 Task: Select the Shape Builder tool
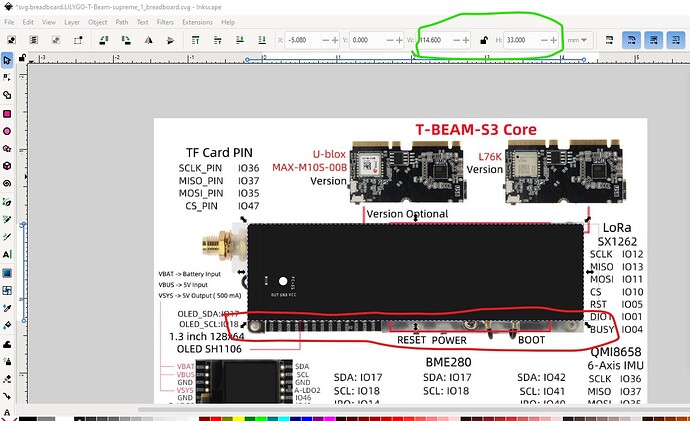point(7,95)
